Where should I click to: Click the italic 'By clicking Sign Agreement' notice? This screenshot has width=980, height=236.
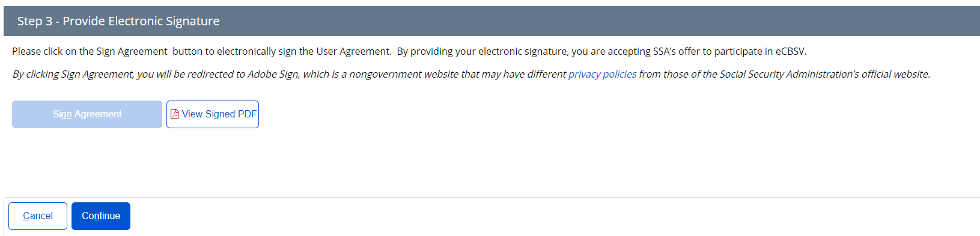click(471, 74)
